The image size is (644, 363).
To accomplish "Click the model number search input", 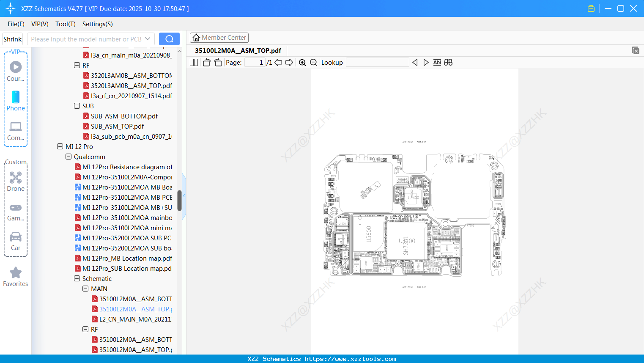I will (86, 39).
